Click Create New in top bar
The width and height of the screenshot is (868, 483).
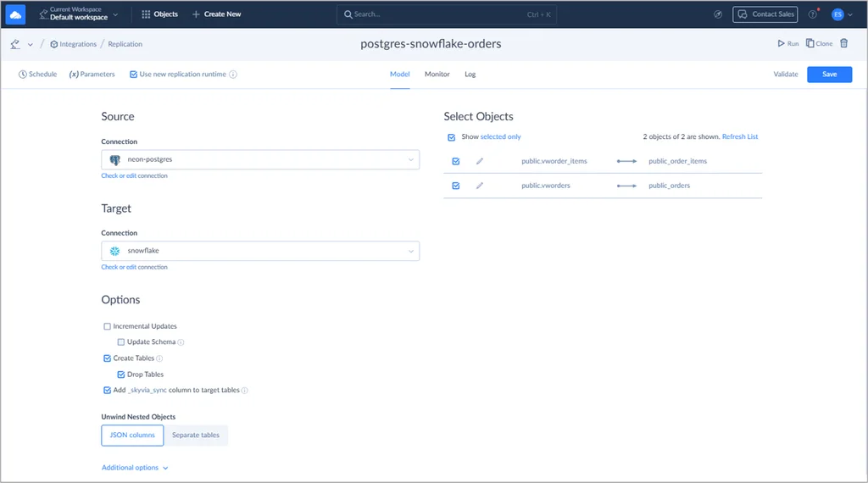[216, 14]
